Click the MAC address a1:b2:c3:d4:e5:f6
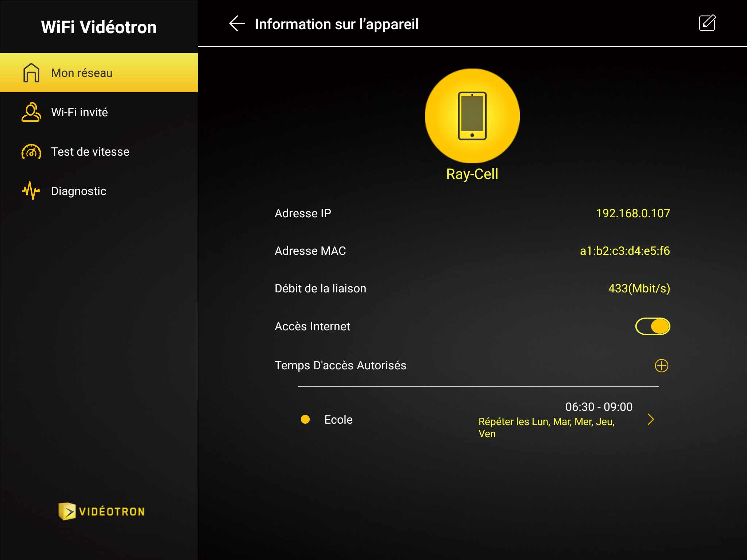 click(625, 251)
